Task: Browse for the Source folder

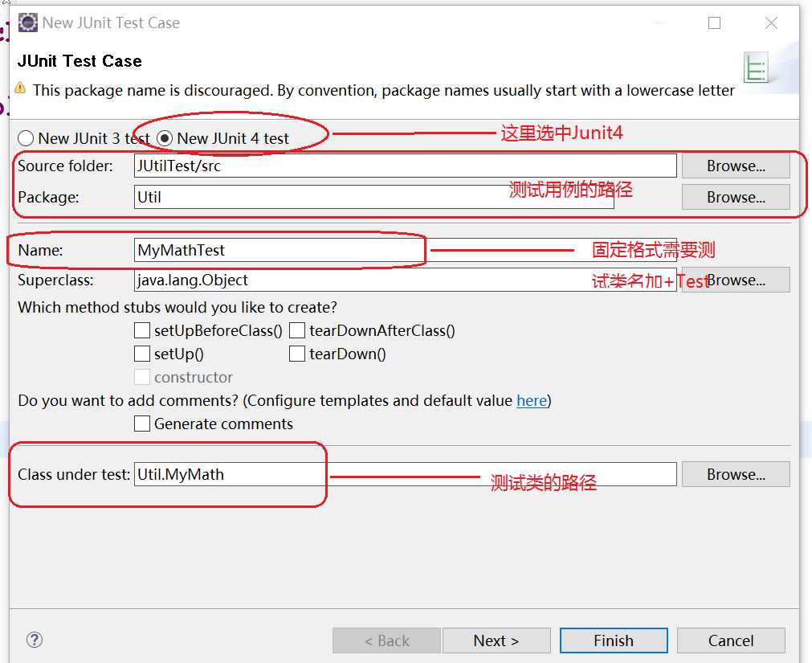Action: coord(736,166)
